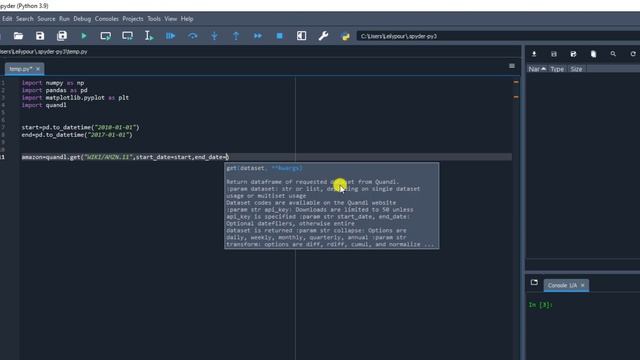This screenshot has height=360, width=640.
Task: Run current cell and advance
Action: pos(127,36)
